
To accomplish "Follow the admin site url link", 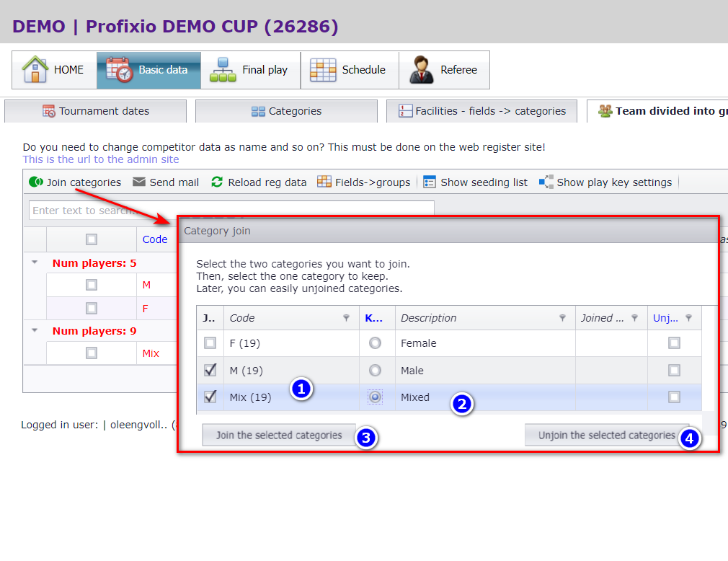I will click(x=101, y=159).
